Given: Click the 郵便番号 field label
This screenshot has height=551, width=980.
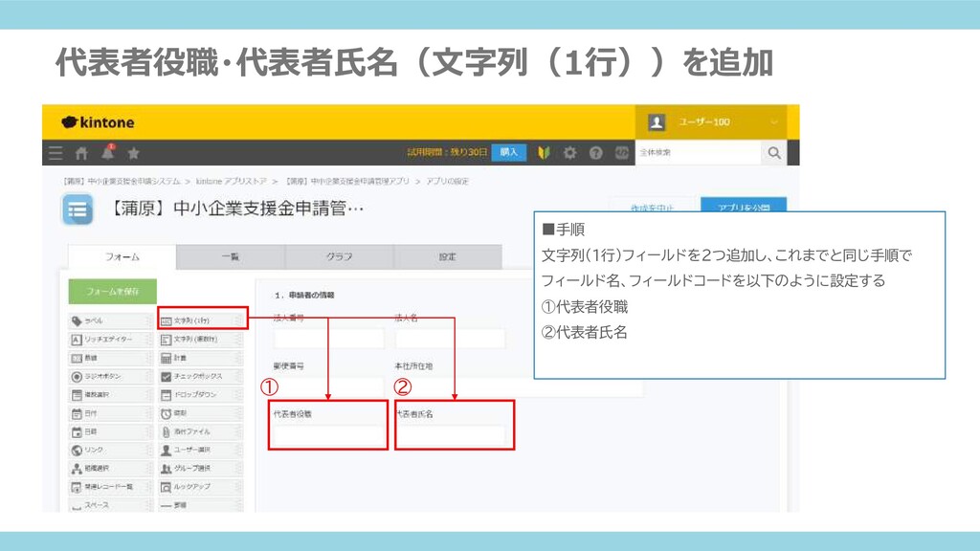Looking at the screenshot, I should pyautogui.click(x=289, y=366).
